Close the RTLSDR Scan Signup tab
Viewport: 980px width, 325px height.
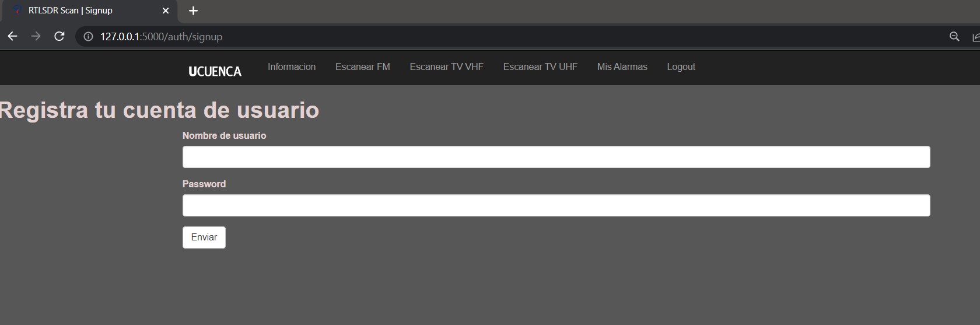[166, 11]
